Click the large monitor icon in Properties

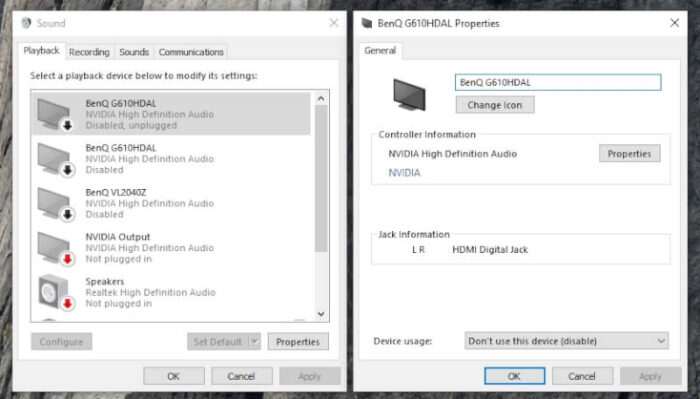(409, 95)
